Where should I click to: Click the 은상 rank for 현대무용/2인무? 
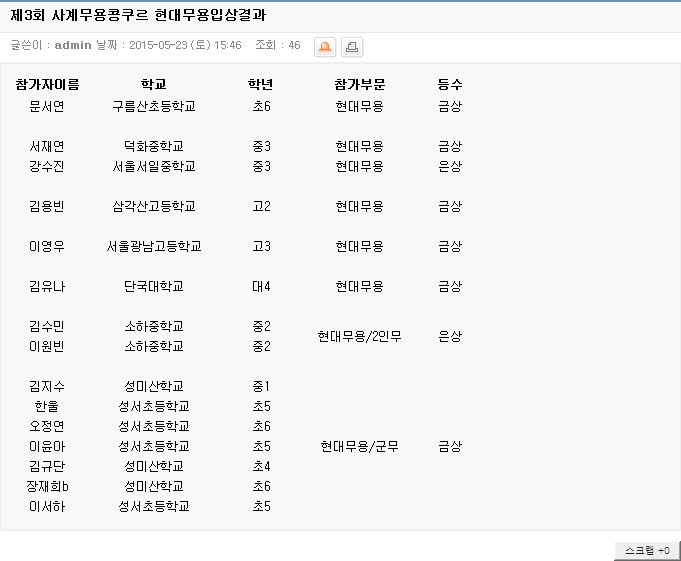click(450, 337)
